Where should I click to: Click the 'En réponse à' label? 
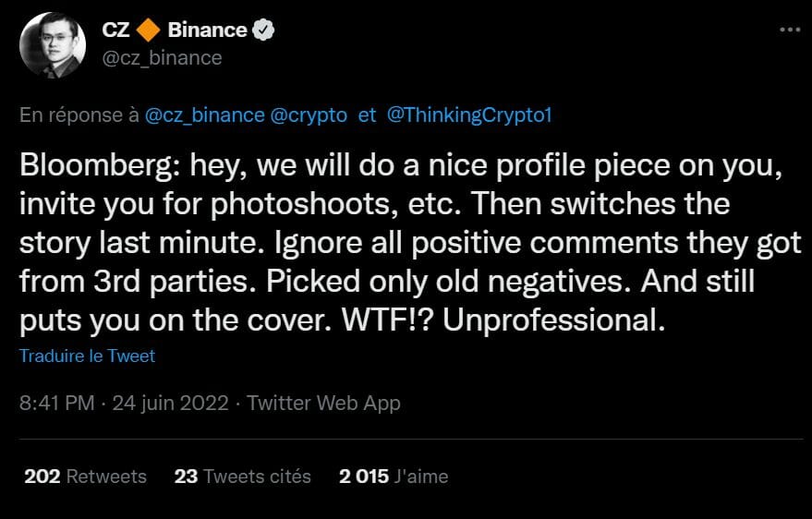(x=72, y=115)
